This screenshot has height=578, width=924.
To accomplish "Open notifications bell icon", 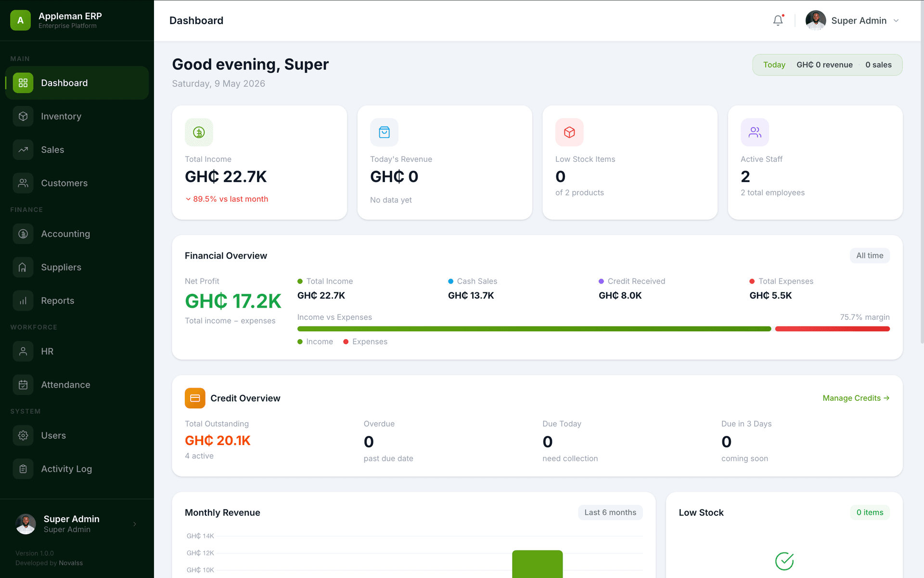I will click(x=778, y=20).
